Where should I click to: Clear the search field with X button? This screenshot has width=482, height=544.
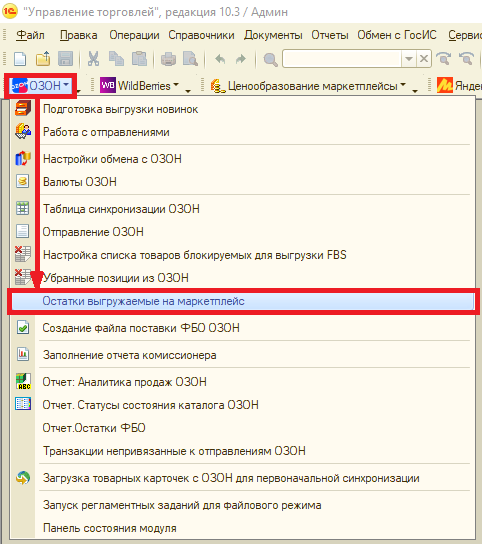424,59
